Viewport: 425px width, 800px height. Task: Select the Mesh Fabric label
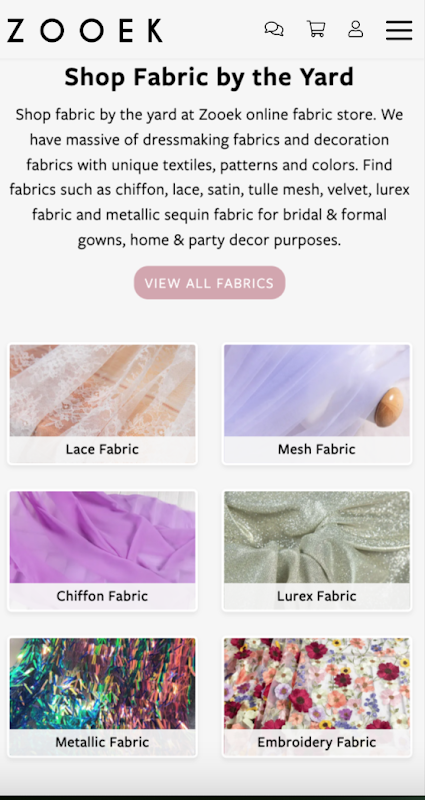click(x=316, y=449)
